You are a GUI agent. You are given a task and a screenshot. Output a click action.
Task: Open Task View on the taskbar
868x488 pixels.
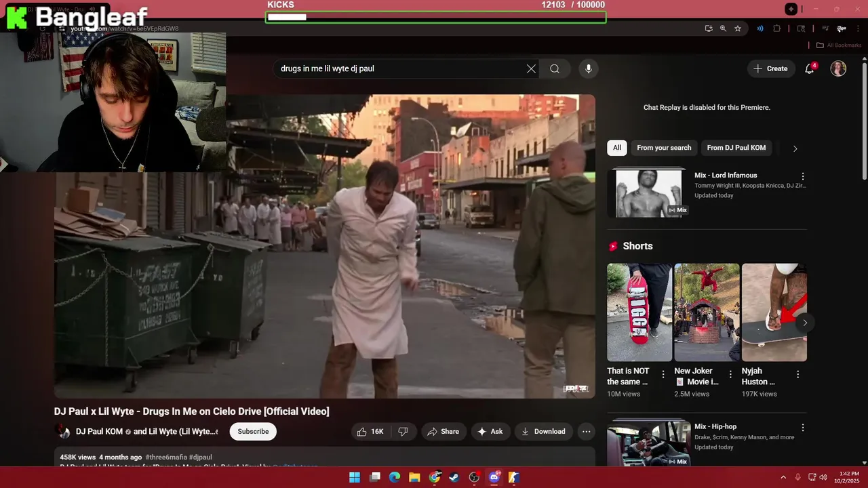(375, 477)
